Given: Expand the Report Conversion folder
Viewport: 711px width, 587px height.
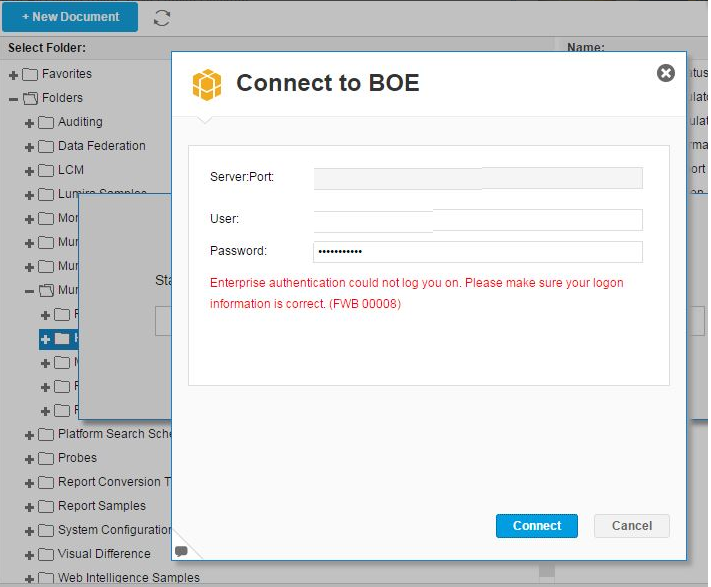Looking at the screenshot, I should [x=29, y=483].
